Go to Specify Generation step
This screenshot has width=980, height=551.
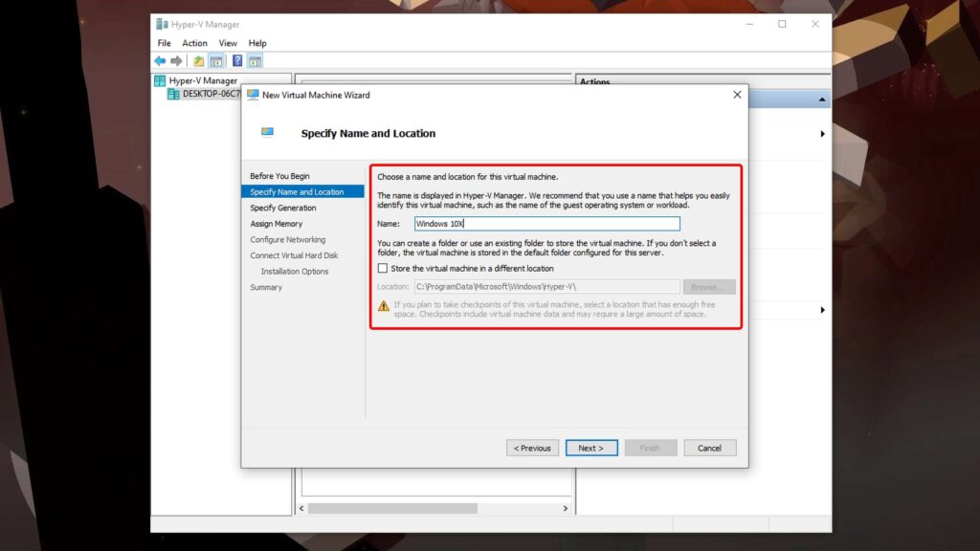click(x=283, y=208)
